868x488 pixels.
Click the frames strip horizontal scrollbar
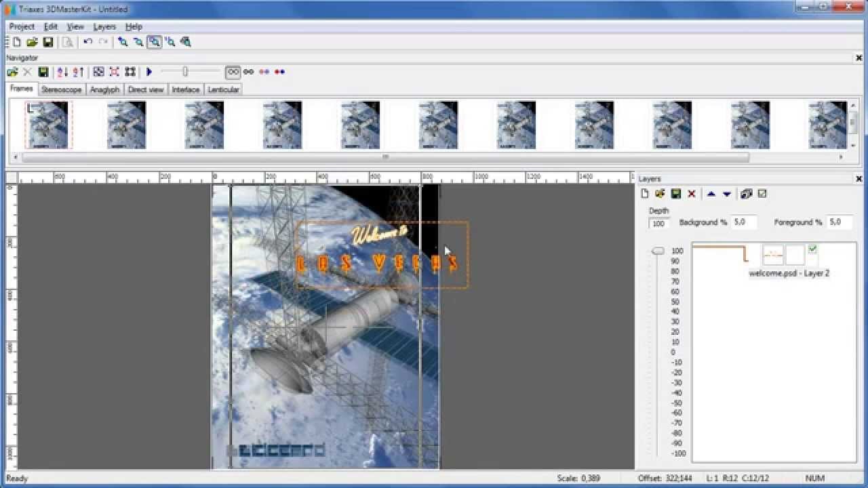click(385, 157)
